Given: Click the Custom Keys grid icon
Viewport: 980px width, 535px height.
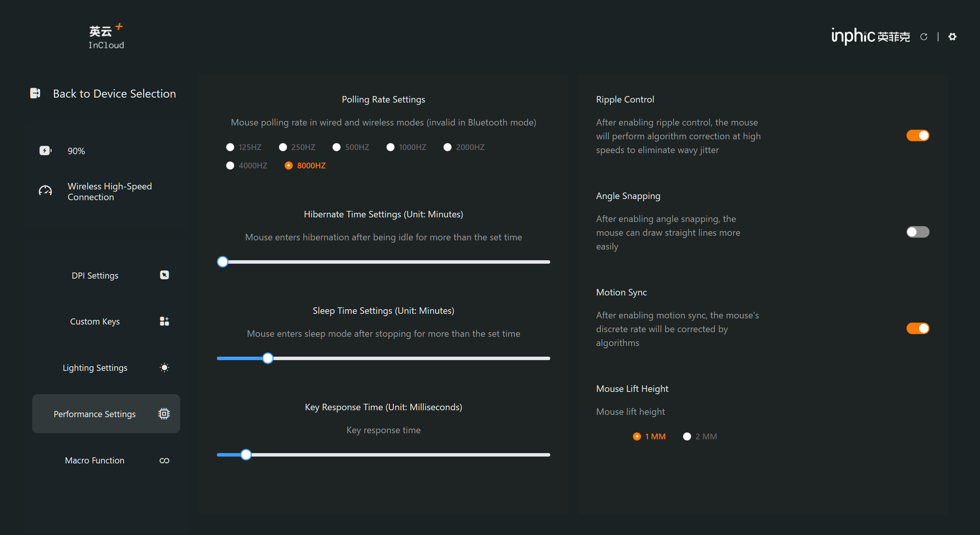Looking at the screenshot, I should (164, 321).
